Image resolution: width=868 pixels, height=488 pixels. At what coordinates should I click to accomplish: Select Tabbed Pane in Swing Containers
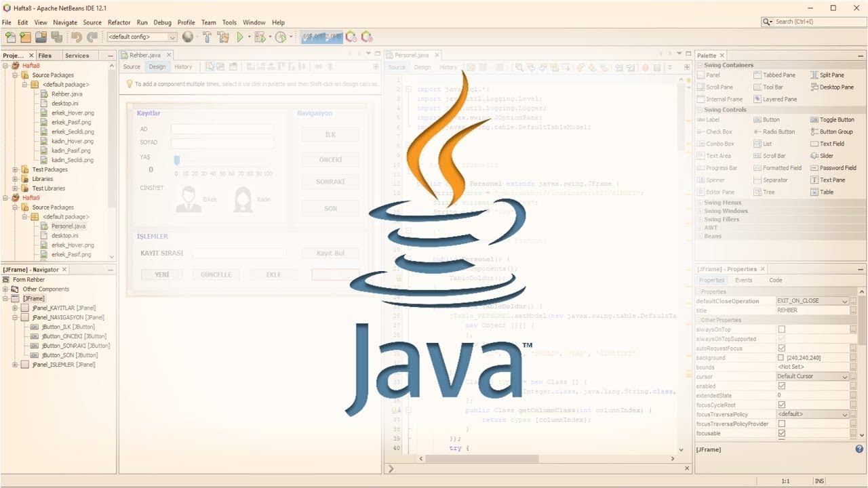774,75
